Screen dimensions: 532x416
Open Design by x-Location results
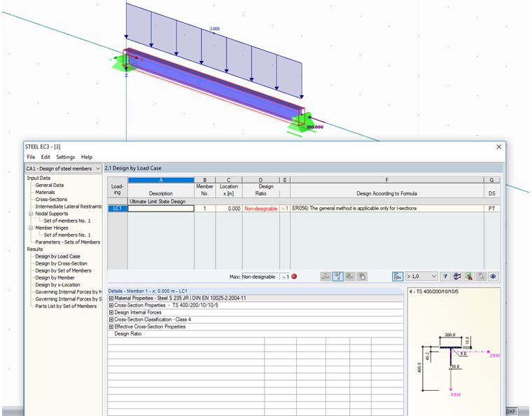point(57,285)
